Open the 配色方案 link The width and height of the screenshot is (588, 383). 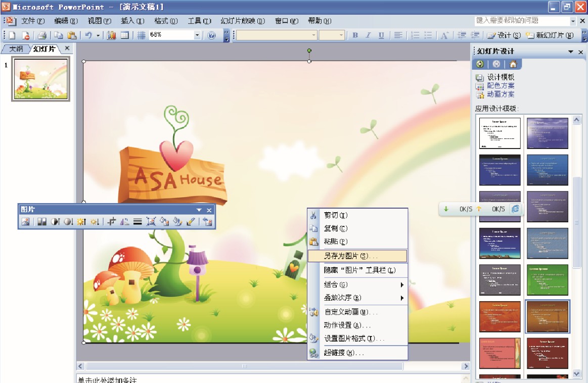(x=500, y=86)
